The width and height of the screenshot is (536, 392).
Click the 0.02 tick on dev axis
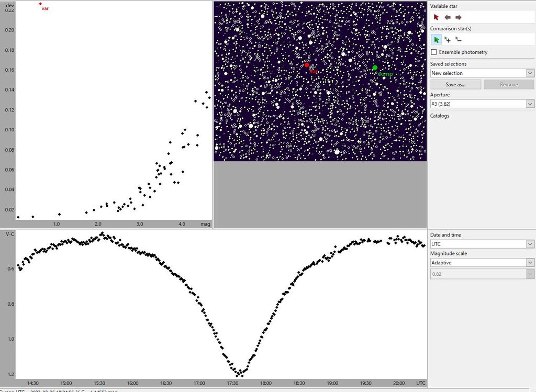(x=9, y=209)
